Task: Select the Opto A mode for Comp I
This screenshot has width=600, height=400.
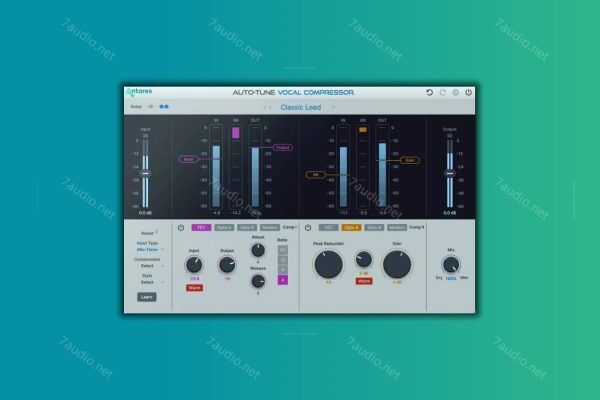Action: (224, 228)
